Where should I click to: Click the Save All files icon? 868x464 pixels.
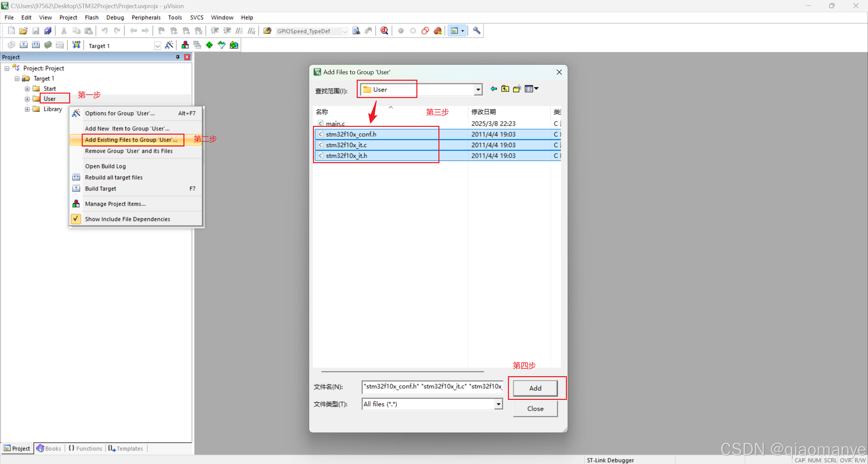pos(48,31)
